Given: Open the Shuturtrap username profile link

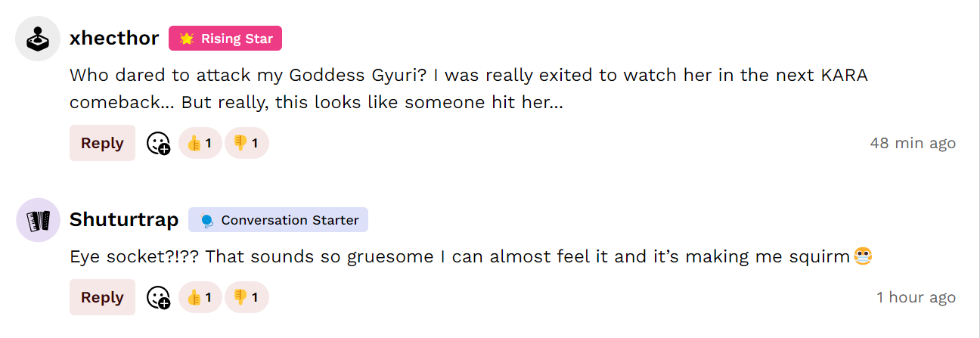Looking at the screenshot, I should click(124, 220).
